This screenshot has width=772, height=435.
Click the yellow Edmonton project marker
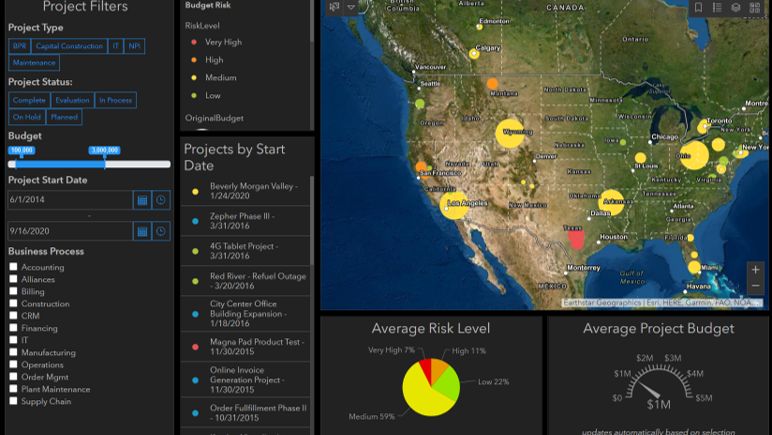pos(480,27)
